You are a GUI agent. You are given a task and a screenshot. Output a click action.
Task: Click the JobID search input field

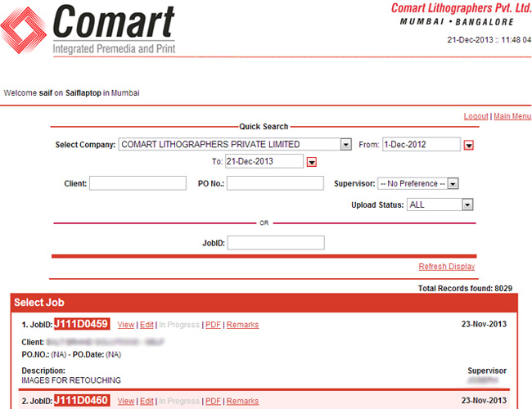point(276,243)
